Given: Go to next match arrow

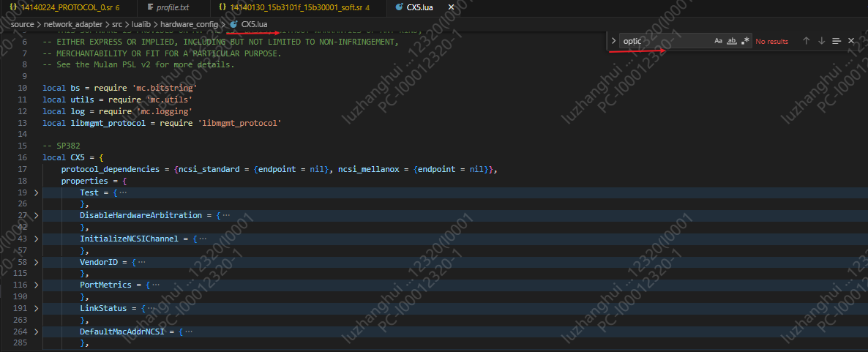Looking at the screenshot, I should [x=821, y=41].
